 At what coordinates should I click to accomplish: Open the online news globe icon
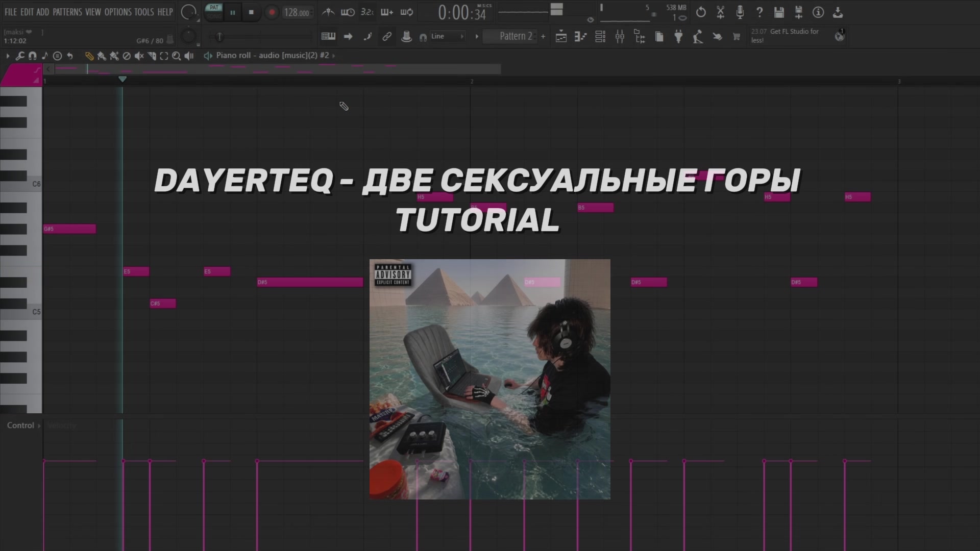839,36
